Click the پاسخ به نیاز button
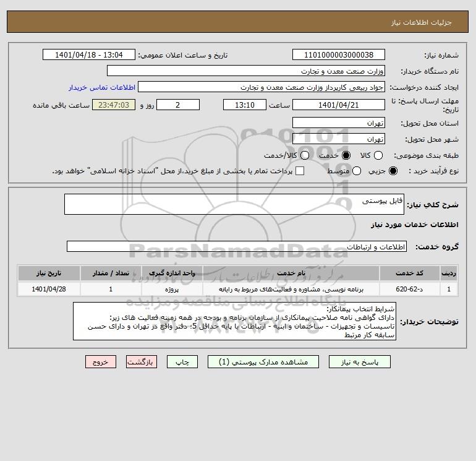 coord(360,362)
